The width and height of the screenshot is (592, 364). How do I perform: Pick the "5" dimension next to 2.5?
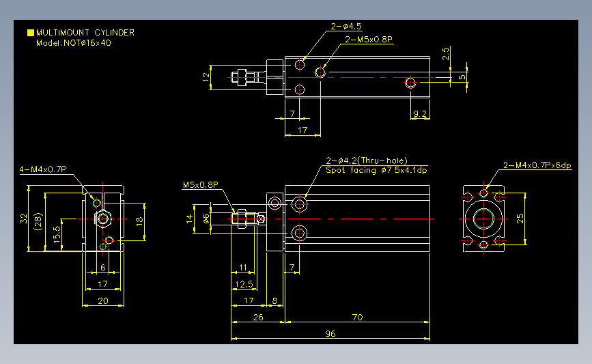tap(462, 77)
